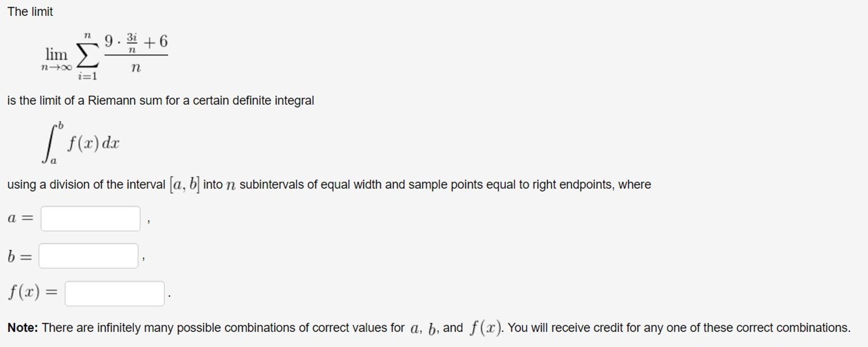Select the limit expression formula
868x347 pixels.
coord(106,55)
